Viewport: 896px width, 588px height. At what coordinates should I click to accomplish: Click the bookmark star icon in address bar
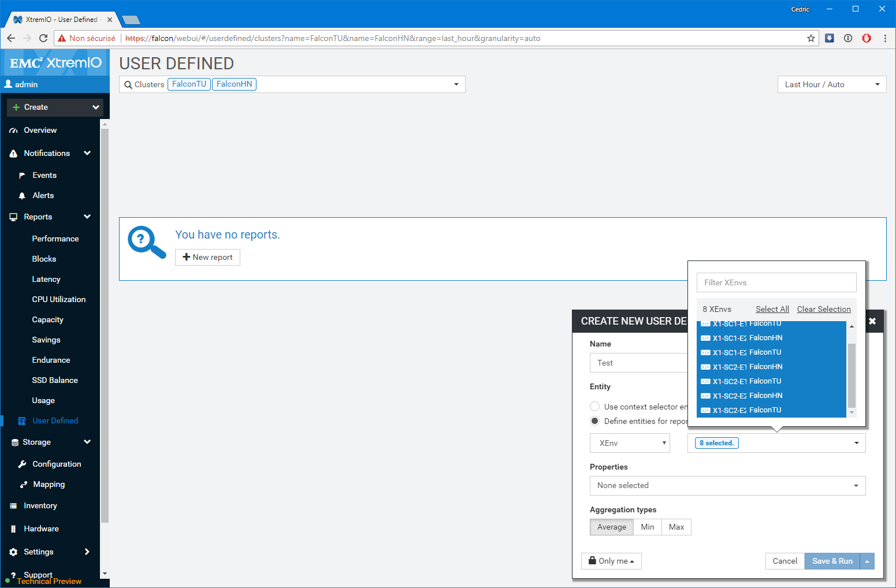point(811,38)
